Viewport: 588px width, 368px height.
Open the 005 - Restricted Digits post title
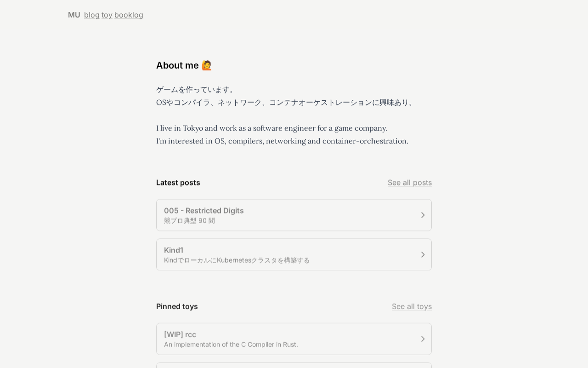[x=204, y=210]
